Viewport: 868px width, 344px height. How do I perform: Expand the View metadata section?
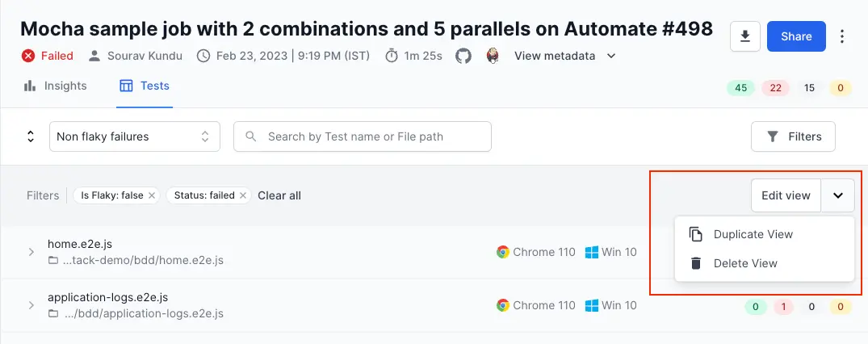[x=565, y=57]
